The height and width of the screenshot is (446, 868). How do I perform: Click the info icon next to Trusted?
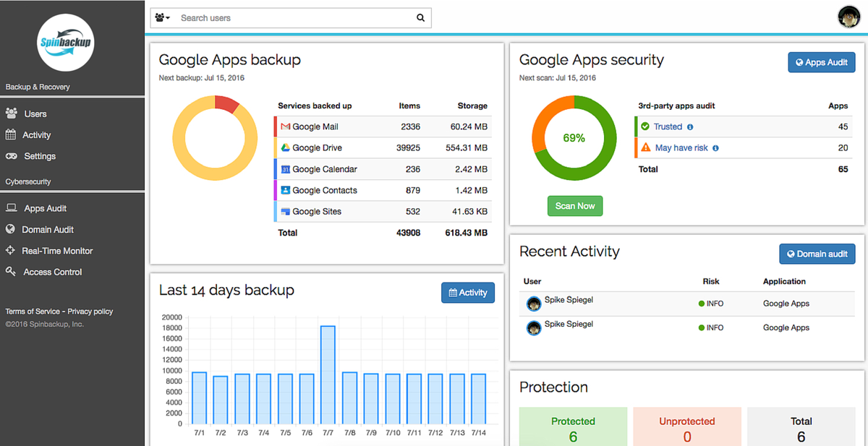click(x=690, y=127)
